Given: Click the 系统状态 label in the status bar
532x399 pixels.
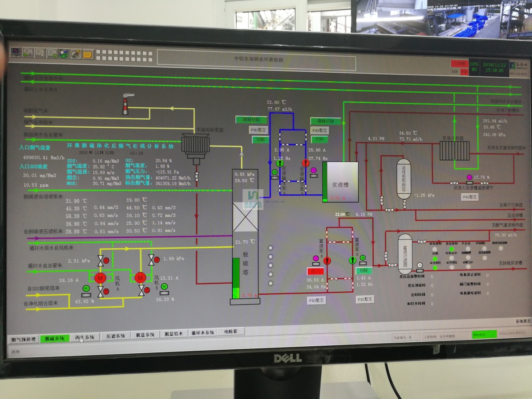Looking at the screenshot, I should click(x=523, y=321).
